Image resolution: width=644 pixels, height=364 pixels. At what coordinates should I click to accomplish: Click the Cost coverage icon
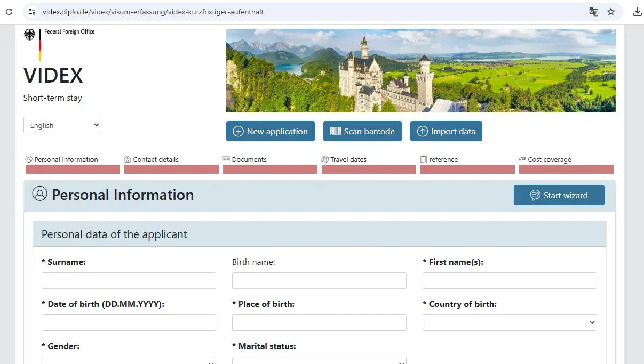pos(522,159)
